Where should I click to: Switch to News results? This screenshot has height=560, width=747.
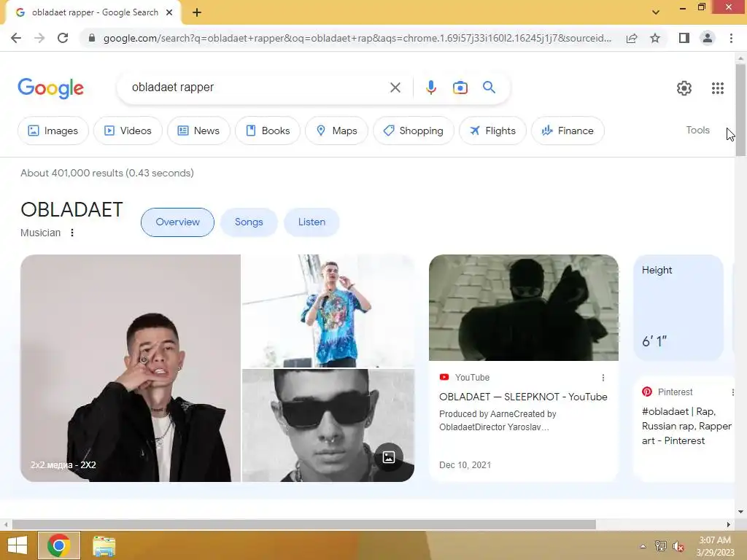(198, 131)
